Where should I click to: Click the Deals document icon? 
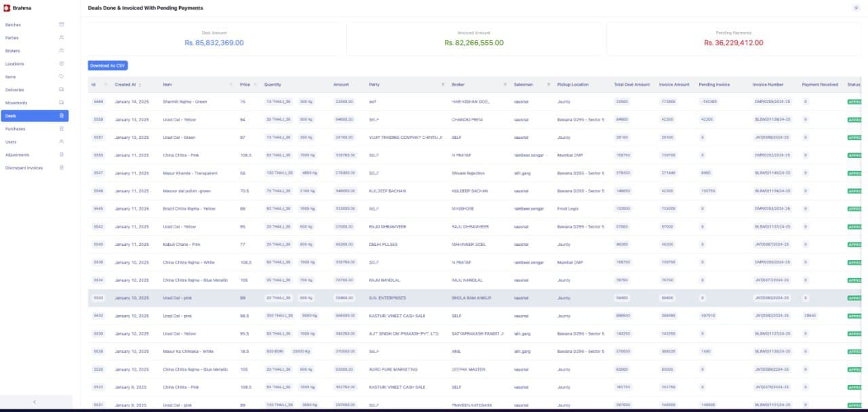tap(60, 115)
